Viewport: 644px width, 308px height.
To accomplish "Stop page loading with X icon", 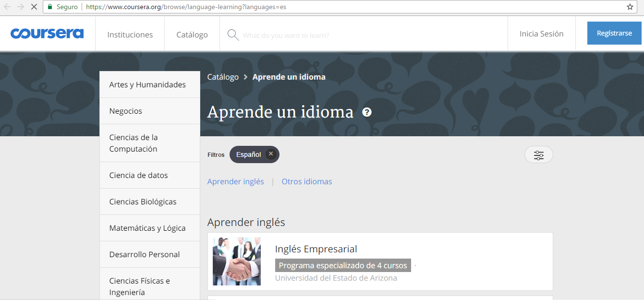I will pyautogui.click(x=34, y=7).
